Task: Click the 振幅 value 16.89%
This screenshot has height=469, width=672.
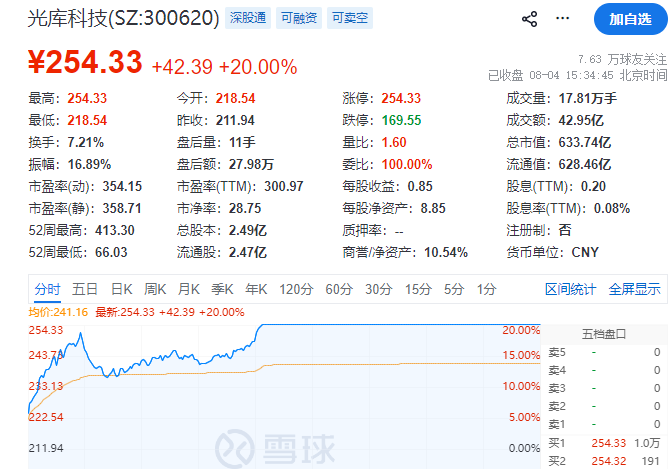Action: (89, 164)
